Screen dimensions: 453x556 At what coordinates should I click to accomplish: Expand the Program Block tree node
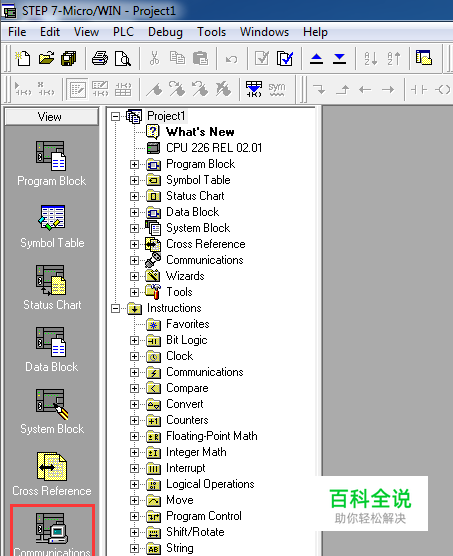click(134, 165)
